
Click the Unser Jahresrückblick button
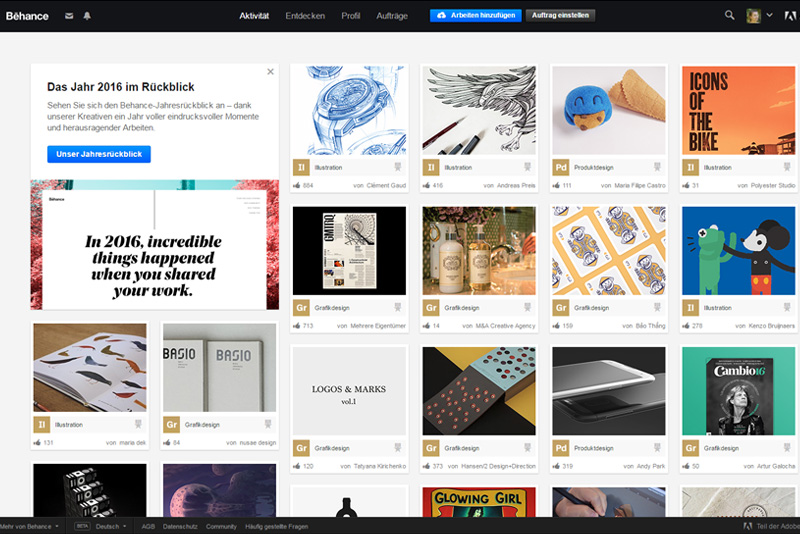98,154
